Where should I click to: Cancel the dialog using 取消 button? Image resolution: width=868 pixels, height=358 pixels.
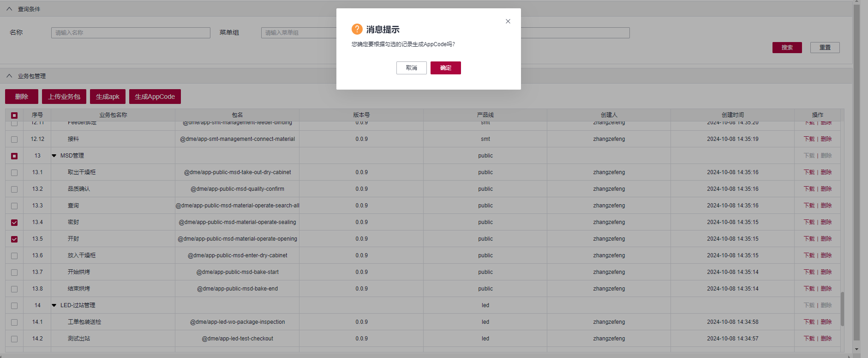[x=411, y=68]
